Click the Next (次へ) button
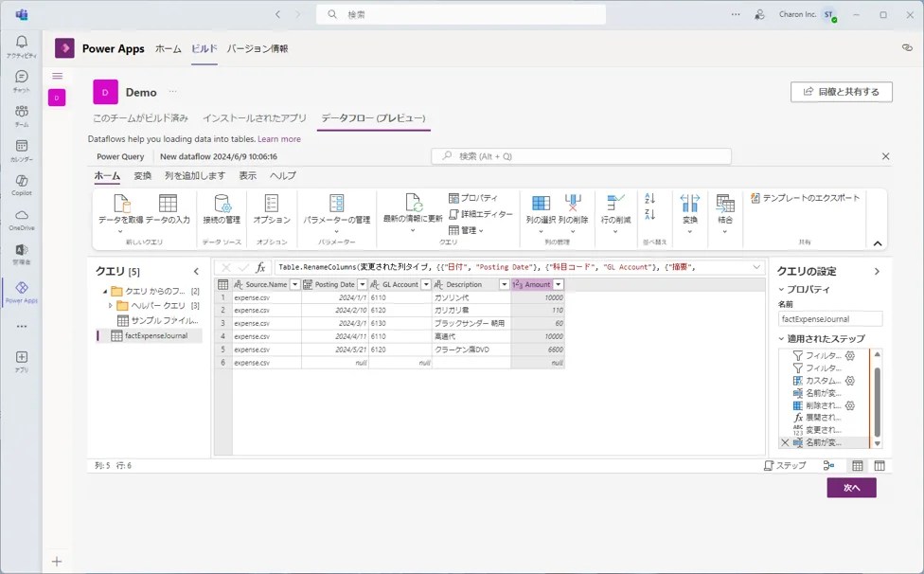The width and height of the screenshot is (924, 574). pos(851,488)
